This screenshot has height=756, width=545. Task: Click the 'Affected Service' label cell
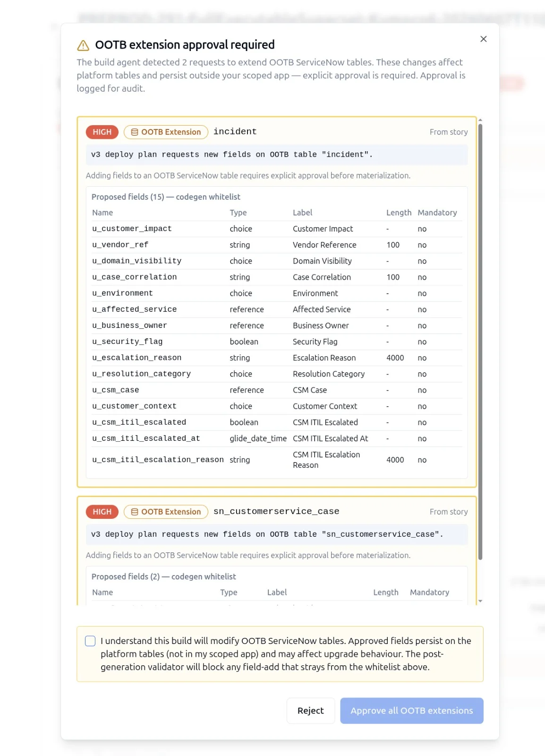click(322, 309)
